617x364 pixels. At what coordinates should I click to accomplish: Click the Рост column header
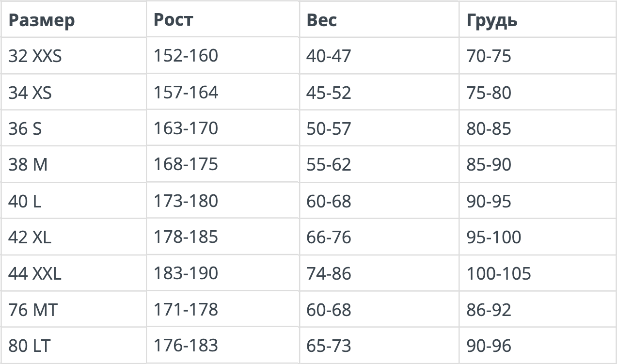click(173, 19)
